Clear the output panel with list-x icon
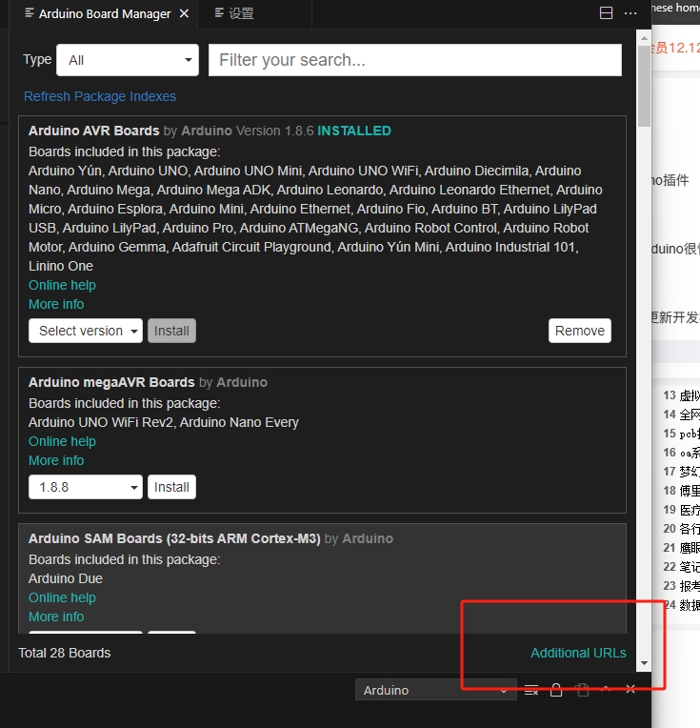 pyautogui.click(x=531, y=691)
